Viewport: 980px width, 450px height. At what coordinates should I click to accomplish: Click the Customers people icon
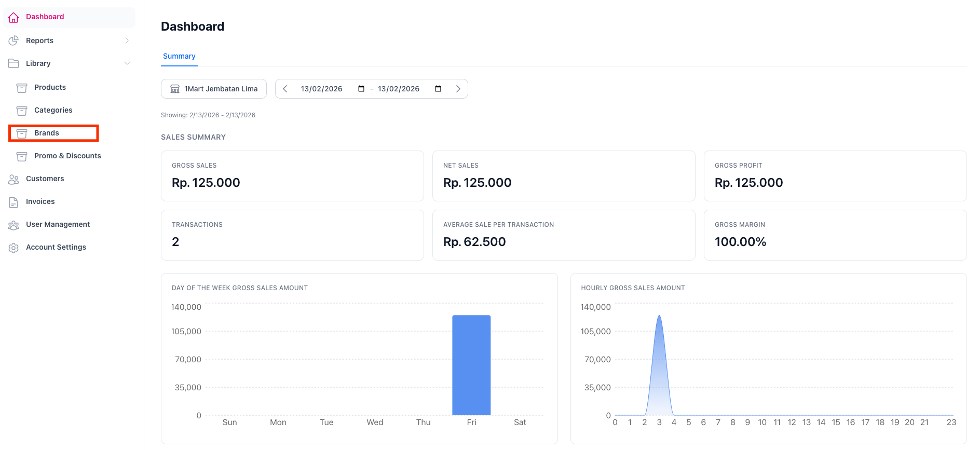pyautogui.click(x=14, y=179)
